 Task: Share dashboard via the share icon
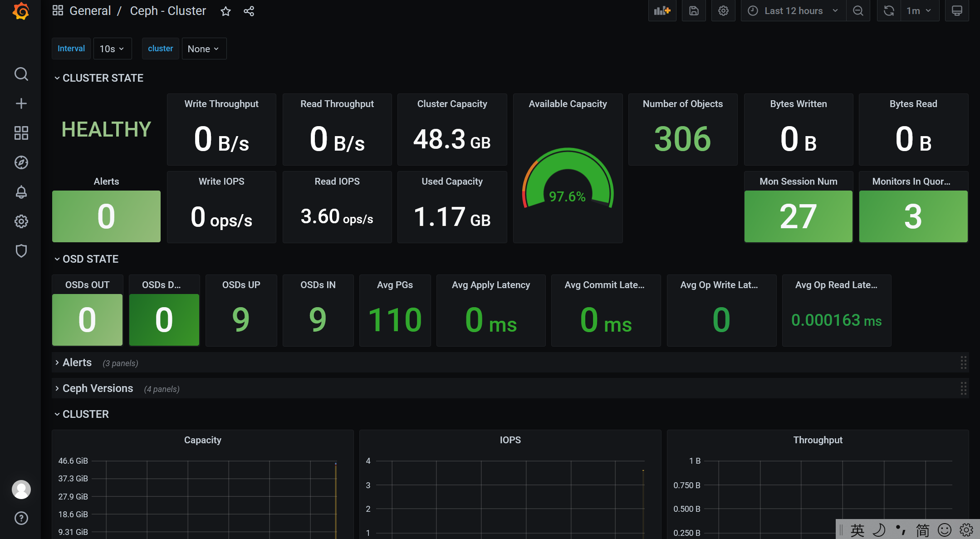tap(249, 11)
